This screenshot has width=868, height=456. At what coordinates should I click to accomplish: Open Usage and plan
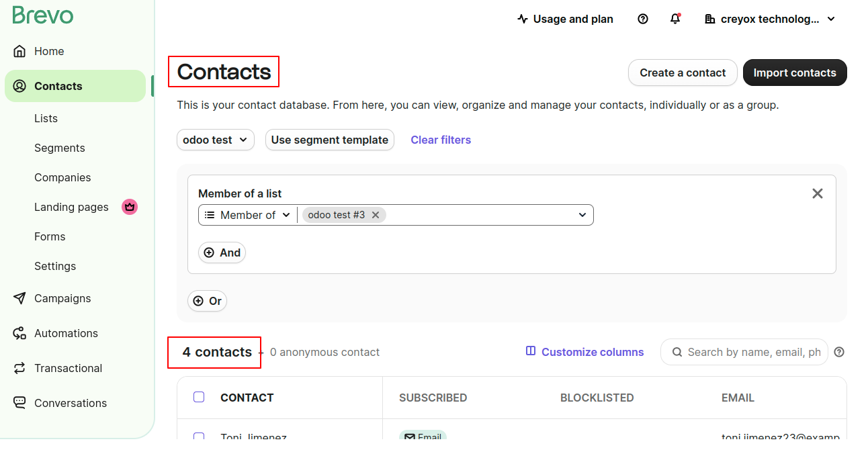click(x=565, y=19)
